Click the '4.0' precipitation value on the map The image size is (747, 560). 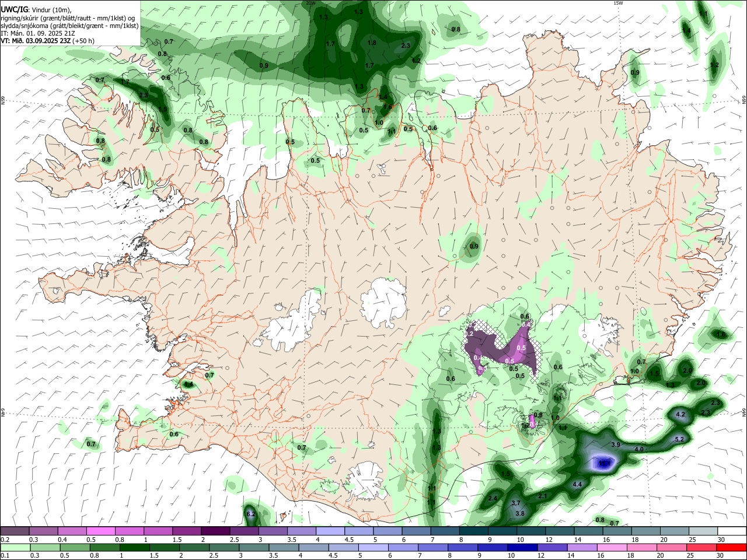tap(638, 449)
